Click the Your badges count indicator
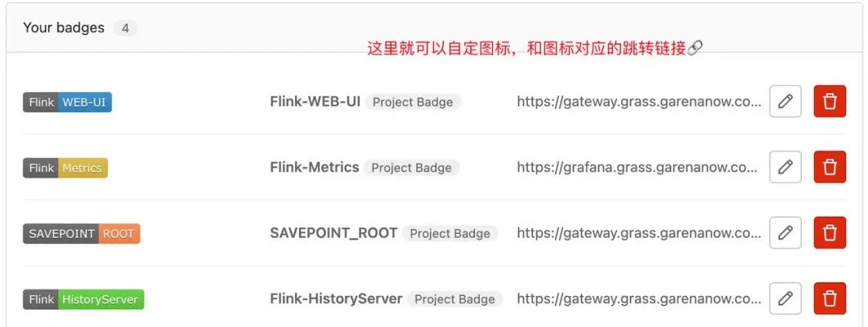 coord(125,28)
